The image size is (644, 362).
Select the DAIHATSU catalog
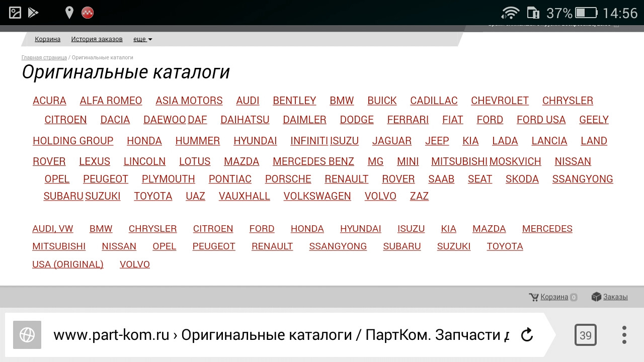tap(245, 120)
